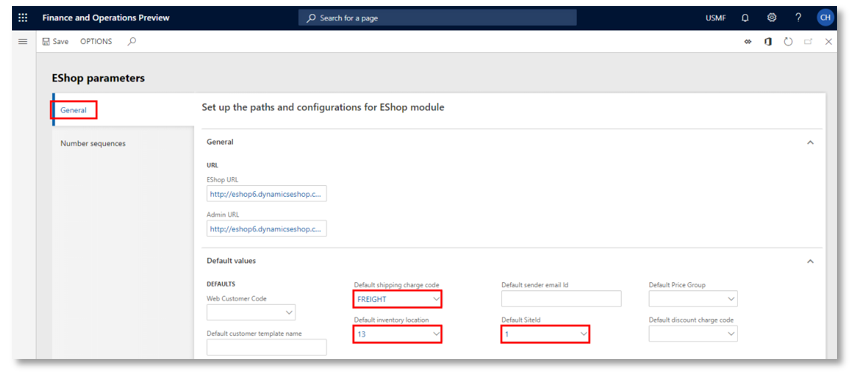The height and width of the screenshot is (373, 851).
Task: Click Finance and Operations Preview title
Action: click(x=106, y=18)
